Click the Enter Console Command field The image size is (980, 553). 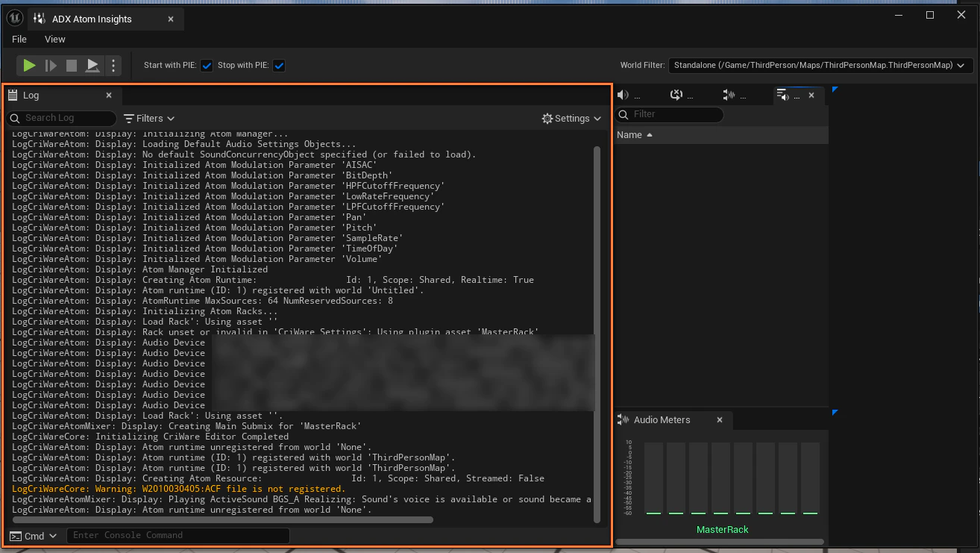pyautogui.click(x=178, y=535)
